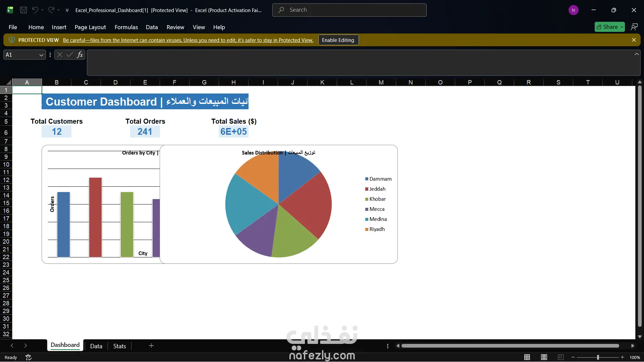Click the Accessibility checker status icon

click(x=29, y=357)
